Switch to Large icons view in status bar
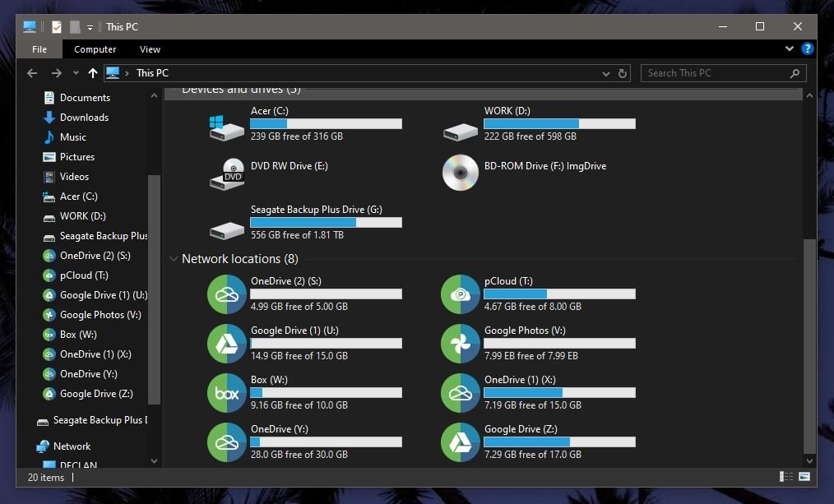The image size is (834, 504). 804,476
